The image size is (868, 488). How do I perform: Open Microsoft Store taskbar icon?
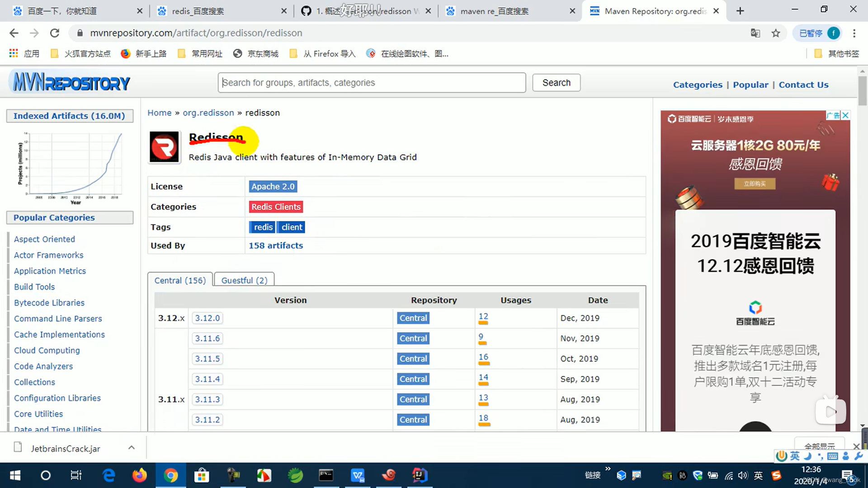tap(202, 475)
